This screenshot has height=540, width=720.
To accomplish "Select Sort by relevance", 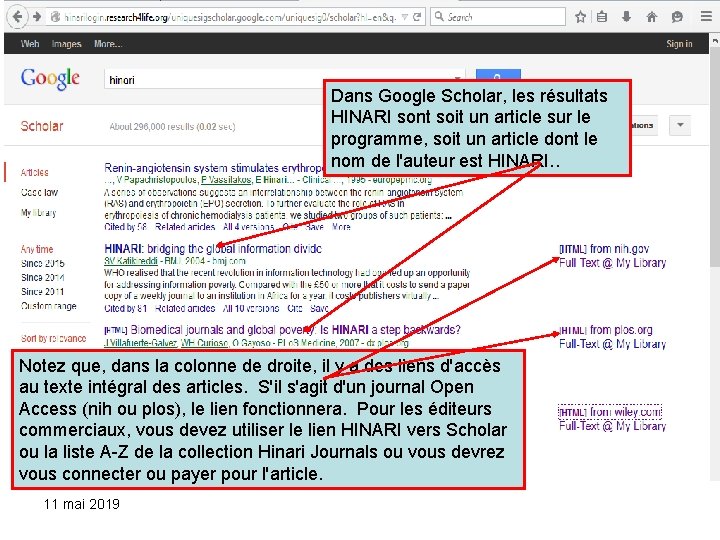I will click(54, 338).
